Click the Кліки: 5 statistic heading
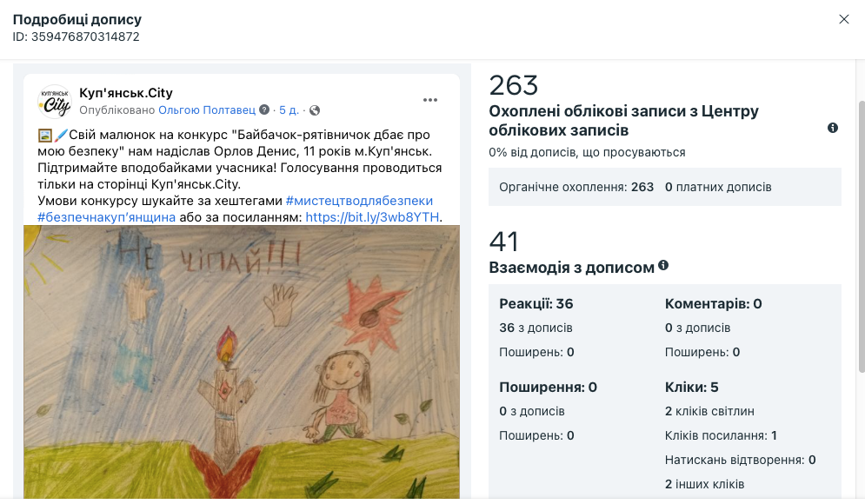This screenshot has width=865, height=504. click(691, 387)
